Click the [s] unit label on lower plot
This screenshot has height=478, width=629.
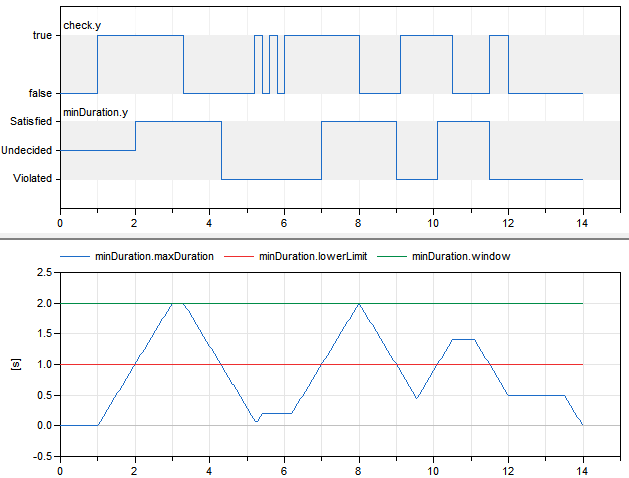point(13,363)
